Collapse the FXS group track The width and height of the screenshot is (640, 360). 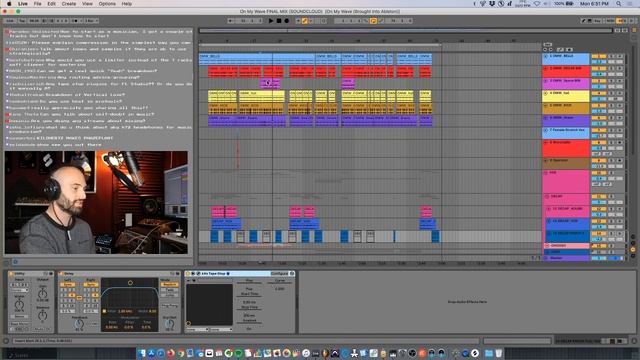click(x=546, y=173)
